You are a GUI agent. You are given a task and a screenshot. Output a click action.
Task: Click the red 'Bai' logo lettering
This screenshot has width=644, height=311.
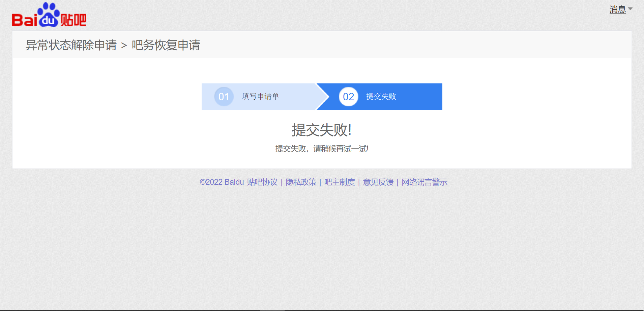(24, 20)
